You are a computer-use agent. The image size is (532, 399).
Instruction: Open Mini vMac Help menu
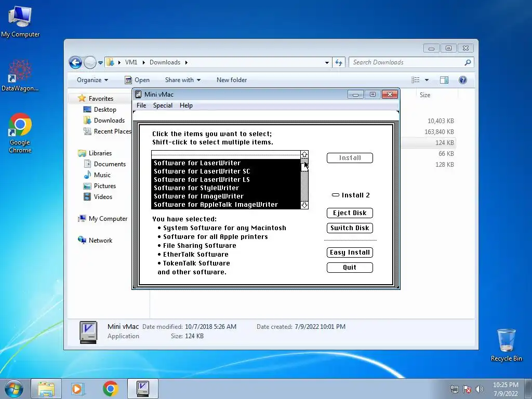[186, 105]
